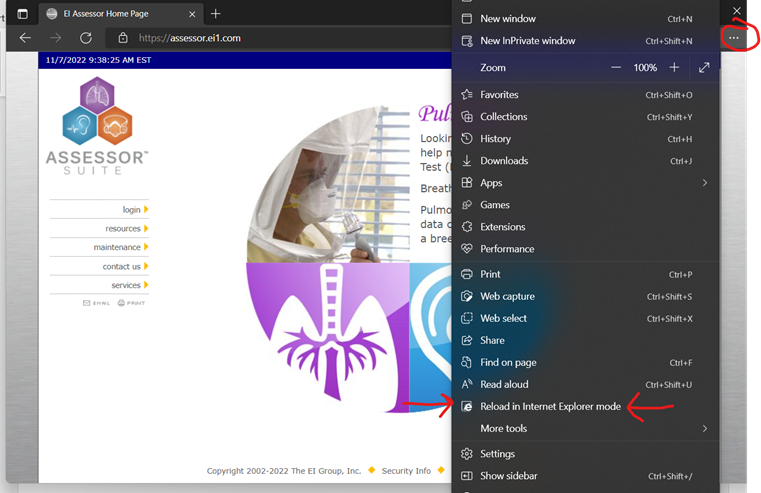
Task: Click the Assessor Suite logo
Action: [97, 126]
